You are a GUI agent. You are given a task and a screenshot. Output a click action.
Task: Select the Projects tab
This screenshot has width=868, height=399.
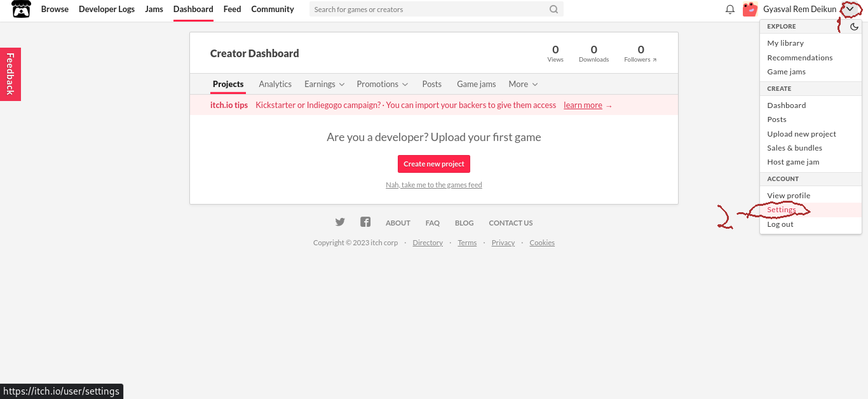(228, 84)
